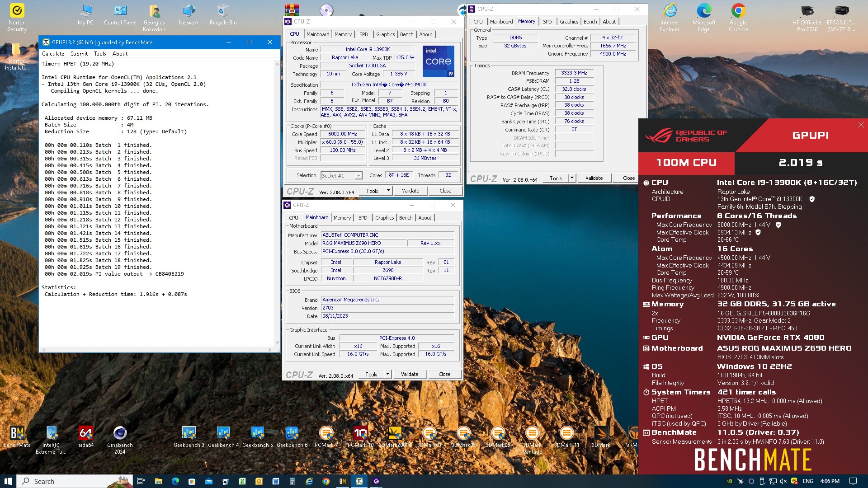Click the BenchMate taskbar icon
This screenshot has width=868, height=488.
343,481
